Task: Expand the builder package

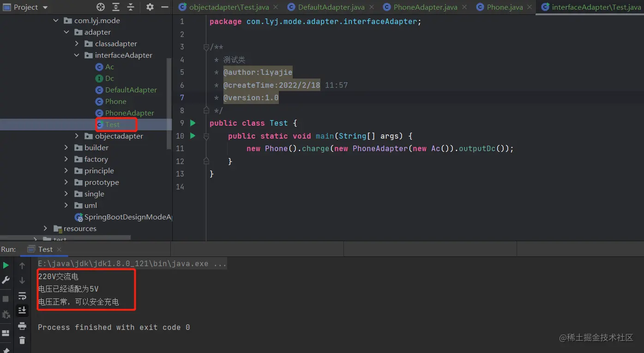Action: 66,147
